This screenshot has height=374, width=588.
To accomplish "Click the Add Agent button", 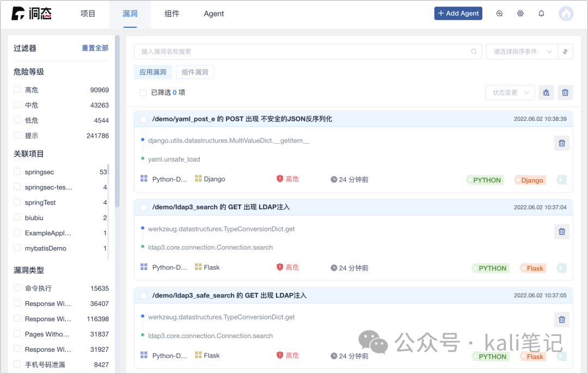I will coord(458,14).
